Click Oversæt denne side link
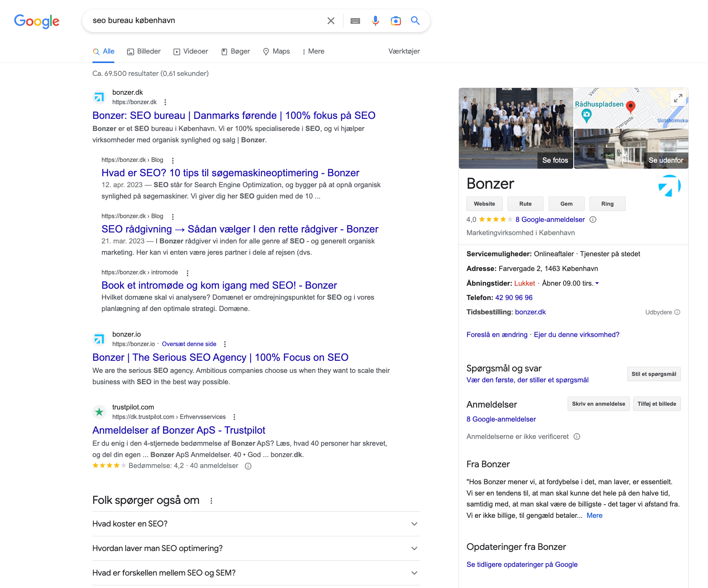Screen dimensions: 708x588 coord(189,344)
